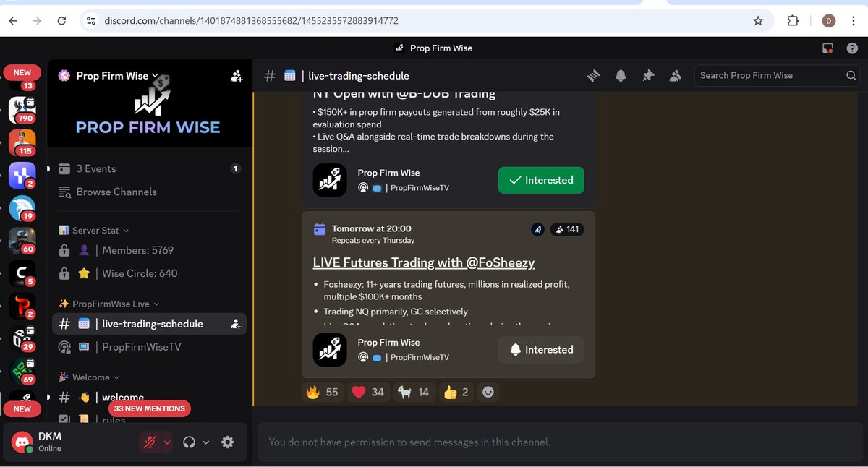
Task: Unmute the microphone
Action: (150, 442)
